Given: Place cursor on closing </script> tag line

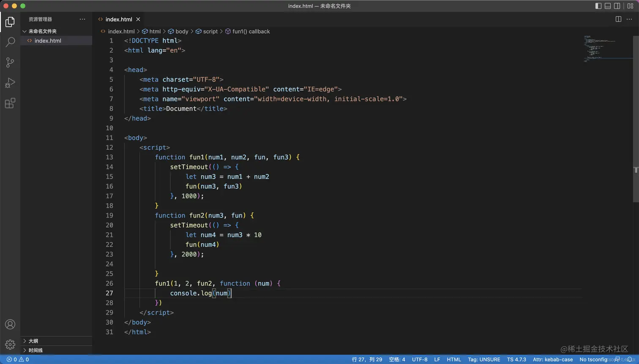Looking at the screenshot, I should 157,312.
